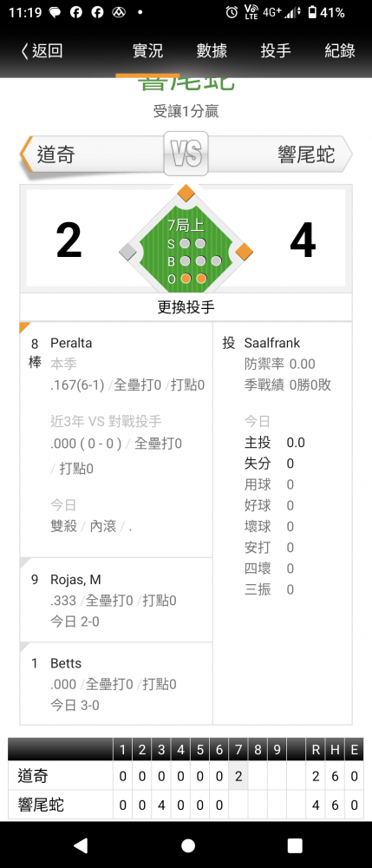Viewport: 372px width, 868px height.
Task: Tap the 返回 back arrow
Action: (x=42, y=51)
